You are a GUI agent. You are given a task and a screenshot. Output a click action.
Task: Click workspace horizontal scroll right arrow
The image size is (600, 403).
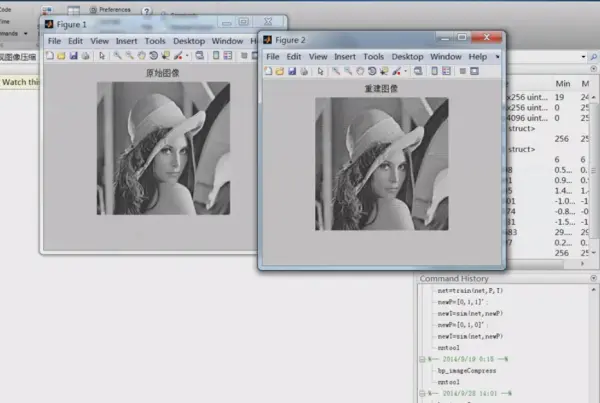(583, 263)
